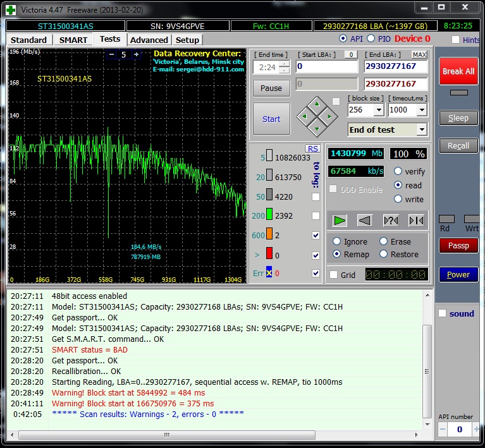Click the Start LBA input field
The height and width of the screenshot is (448, 485).
click(x=326, y=66)
